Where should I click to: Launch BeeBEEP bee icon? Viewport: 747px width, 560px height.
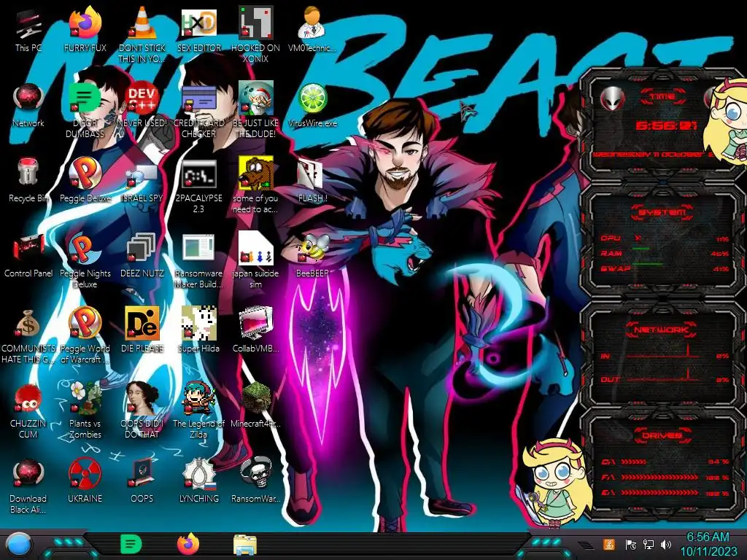312,256
